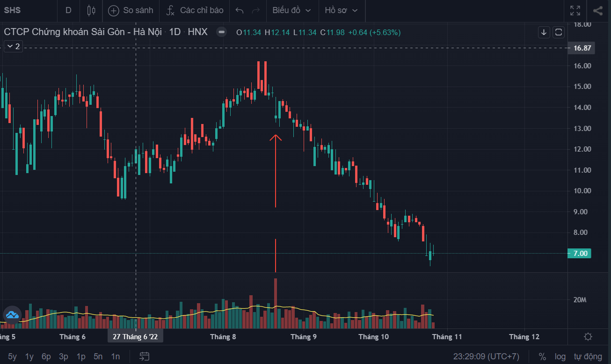The height and width of the screenshot is (364, 611).
Task: Click the share chart icon
Action: 597,10
